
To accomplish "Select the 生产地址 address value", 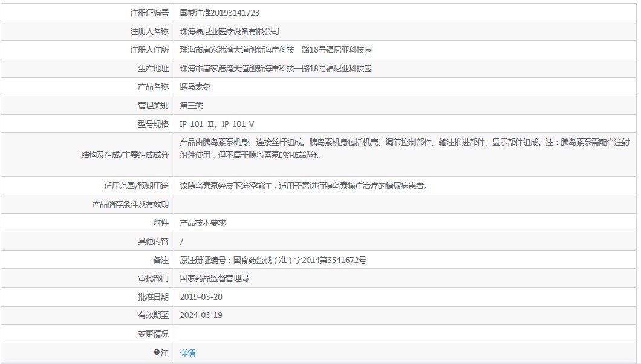I will tap(276, 69).
